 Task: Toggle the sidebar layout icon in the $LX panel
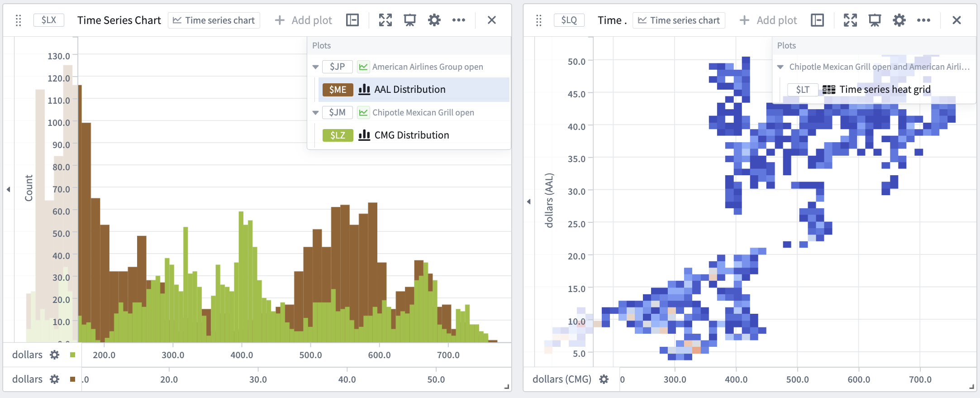pyautogui.click(x=352, y=20)
